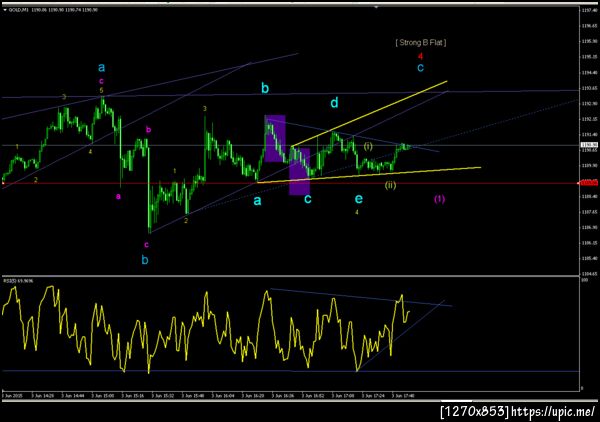Click the 1194.40 price axis label

pos(589,73)
